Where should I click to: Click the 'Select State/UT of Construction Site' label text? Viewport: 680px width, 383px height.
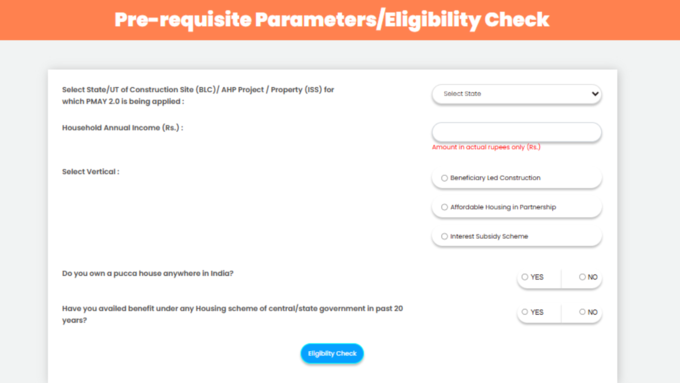(198, 95)
